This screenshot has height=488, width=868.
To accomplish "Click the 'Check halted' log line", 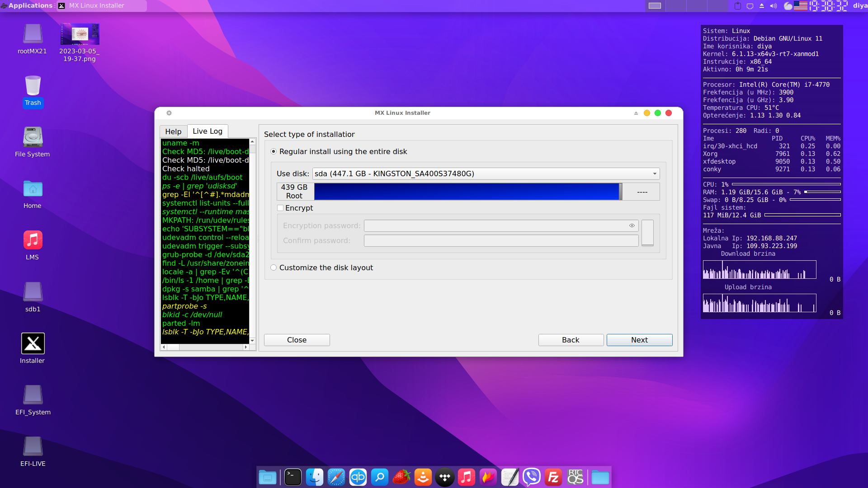I will pos(186,169).
